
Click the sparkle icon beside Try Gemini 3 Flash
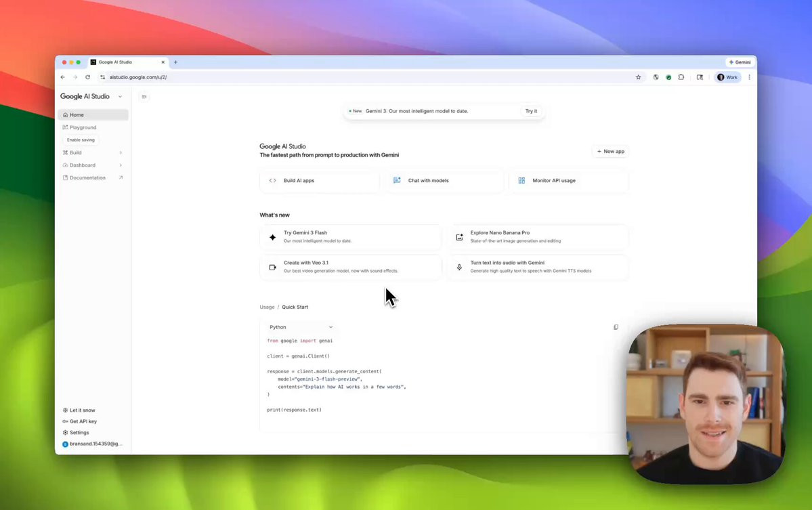(x=272, y=237)
